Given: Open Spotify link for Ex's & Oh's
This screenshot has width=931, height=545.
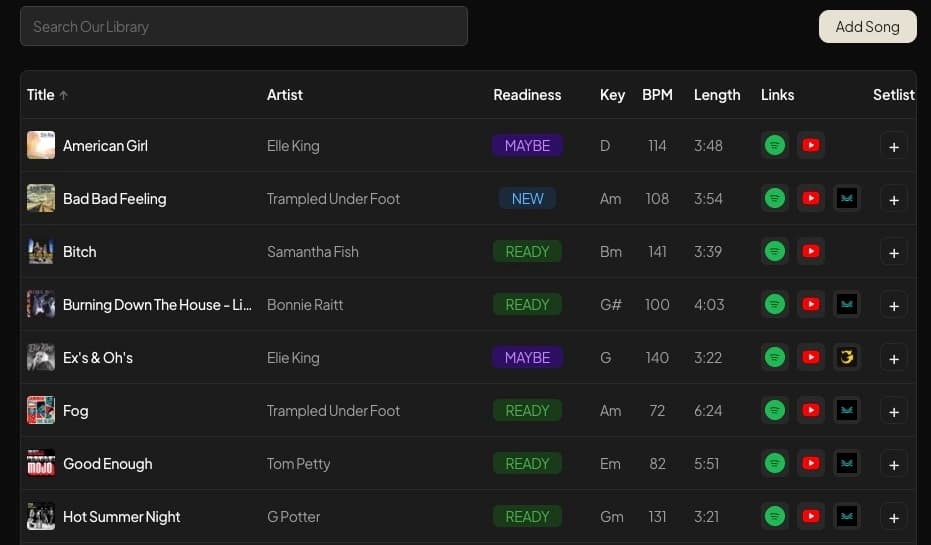Looking at the screenshot, I should pos(774,357).
